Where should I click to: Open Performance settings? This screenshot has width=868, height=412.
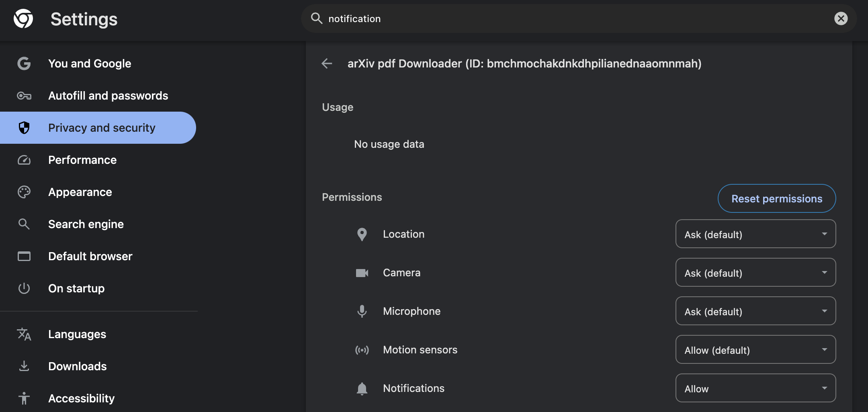(98, 160)
